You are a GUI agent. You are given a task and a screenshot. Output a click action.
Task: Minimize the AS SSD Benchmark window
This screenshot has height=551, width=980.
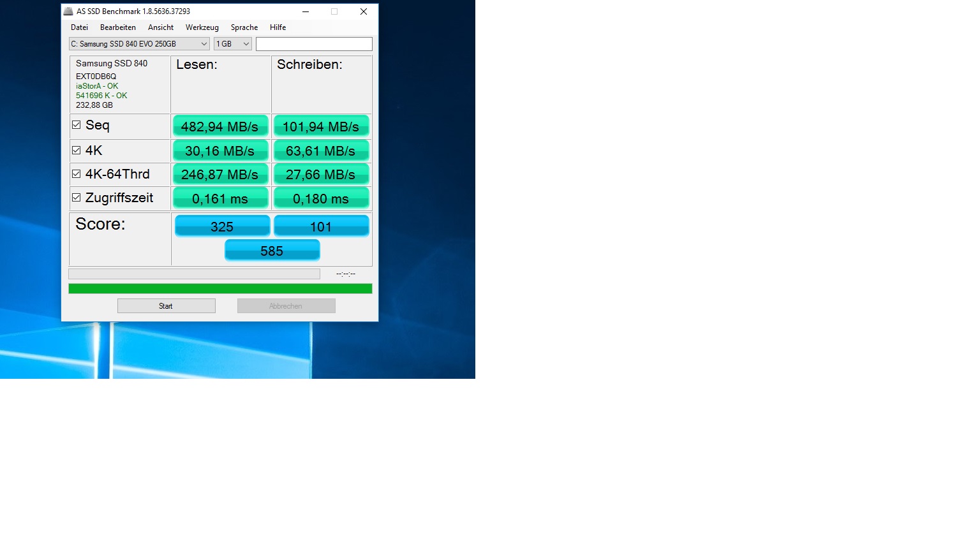coord(306,11)
